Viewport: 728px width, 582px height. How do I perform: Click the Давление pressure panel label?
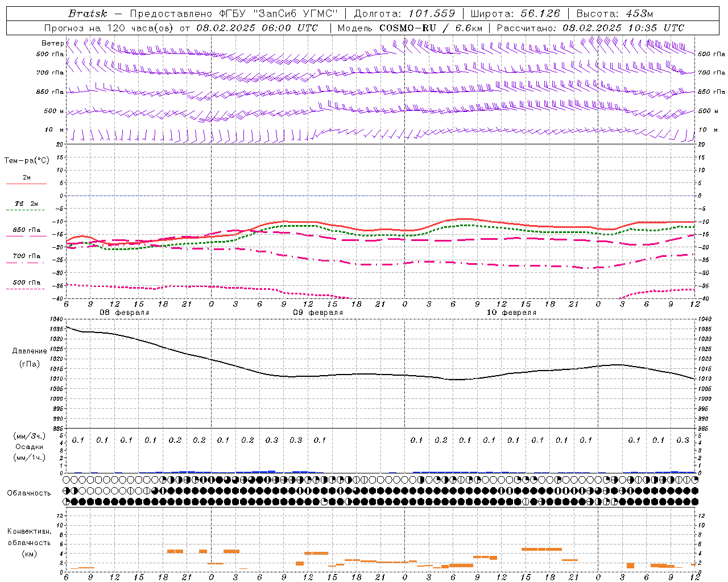click(x=30, y=351)
